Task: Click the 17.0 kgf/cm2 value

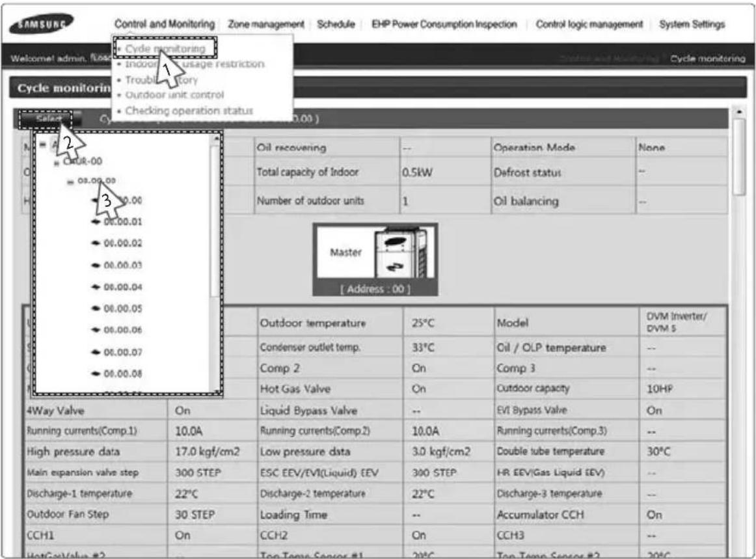Action: point(208,452)
